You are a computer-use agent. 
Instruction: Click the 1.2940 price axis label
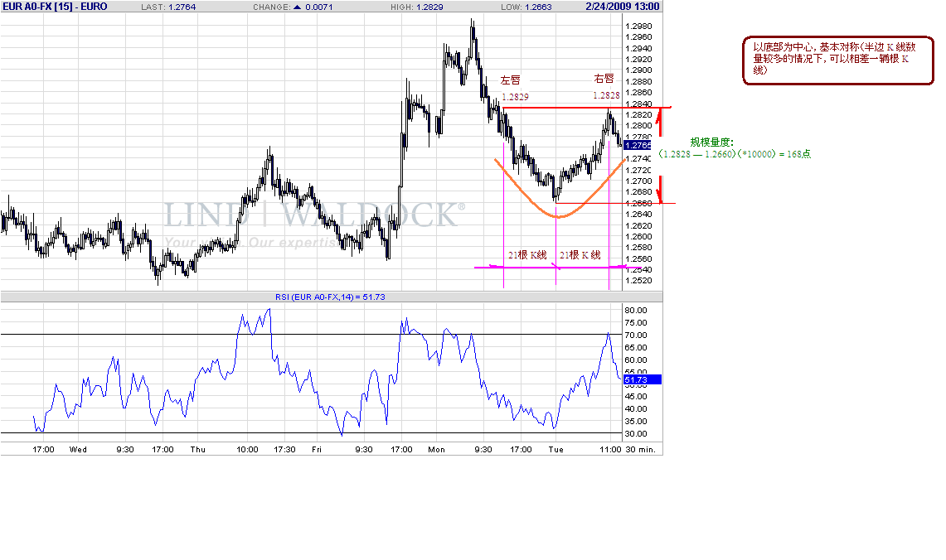(x=638, y=49)
